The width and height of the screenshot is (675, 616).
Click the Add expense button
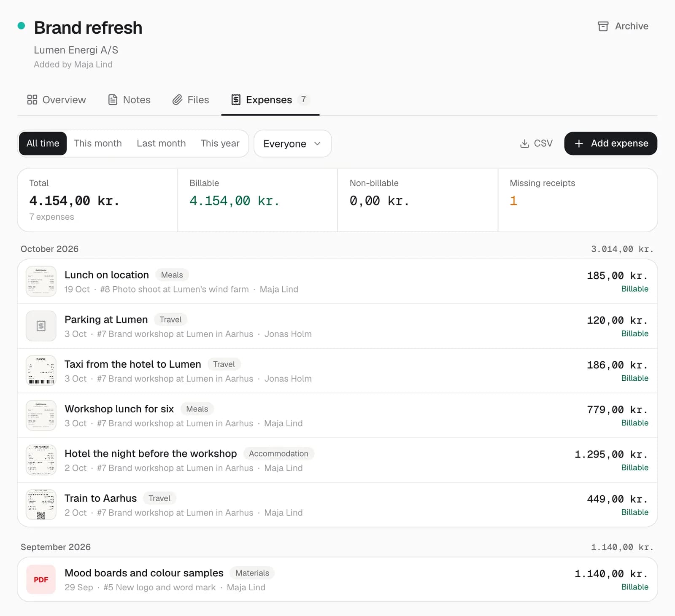tap(610, 143)
